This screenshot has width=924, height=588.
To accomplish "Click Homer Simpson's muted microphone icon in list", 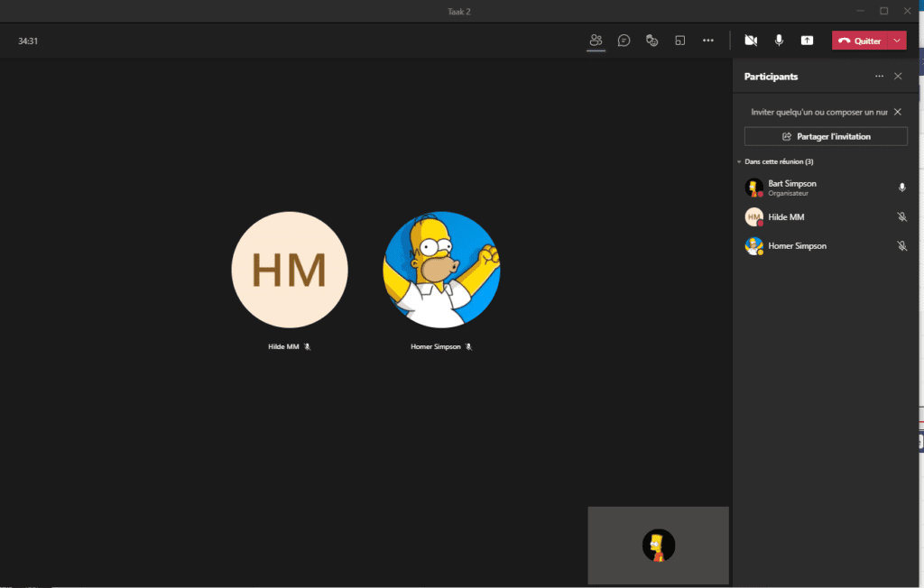I will click(x=901, y=245).
